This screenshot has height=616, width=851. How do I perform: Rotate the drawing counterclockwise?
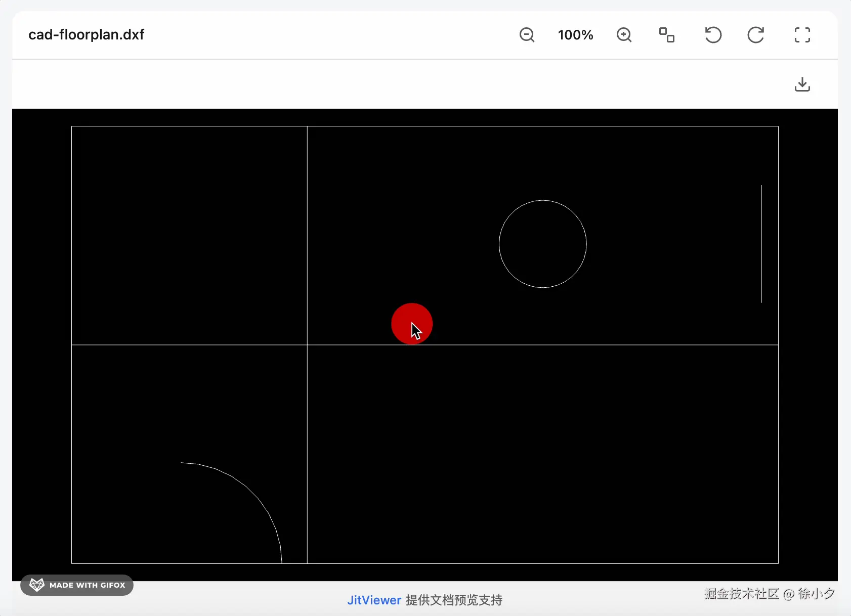tap(712, 34)
